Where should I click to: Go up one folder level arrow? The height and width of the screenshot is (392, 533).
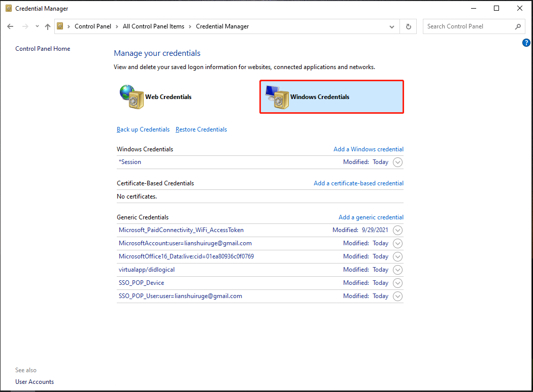tap(48, 26)
